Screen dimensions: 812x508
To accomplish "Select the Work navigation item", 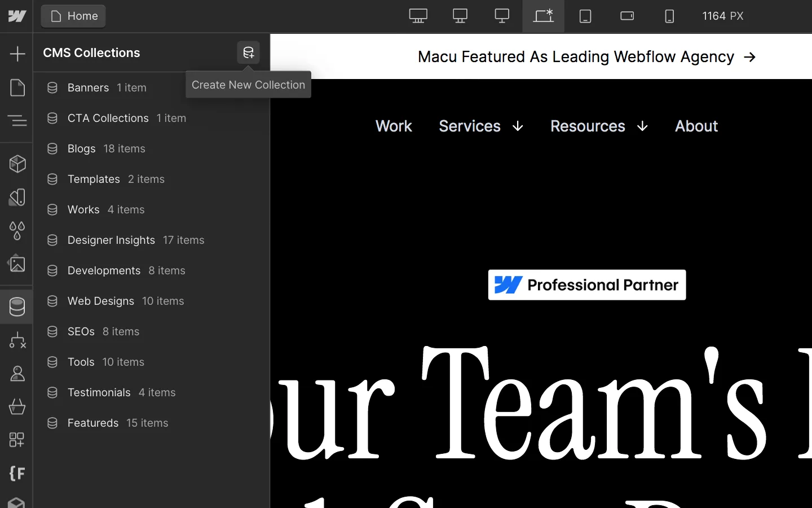I will (x=394, y=126).
